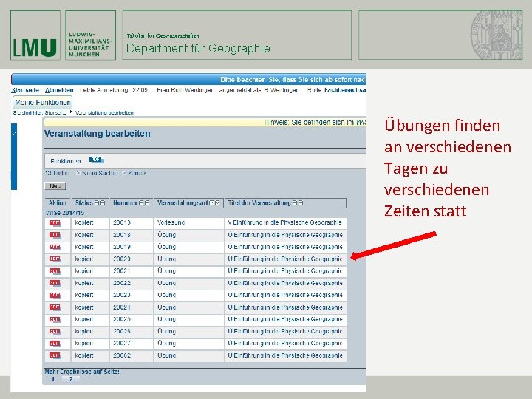This screenshot has width=532, height=399.
Task: Open edit icon for Übung 20023
Action: click(x=55, y=295)
